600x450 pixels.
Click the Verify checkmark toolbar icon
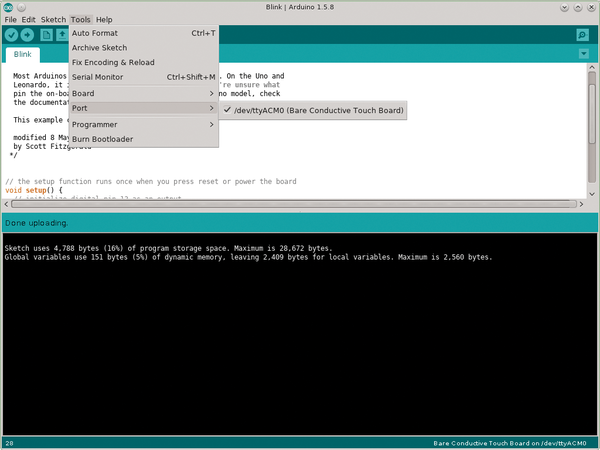point(11,35)
